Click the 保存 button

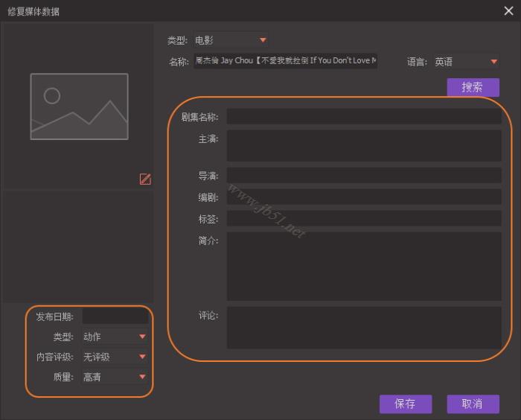click(x=406, y=404)
